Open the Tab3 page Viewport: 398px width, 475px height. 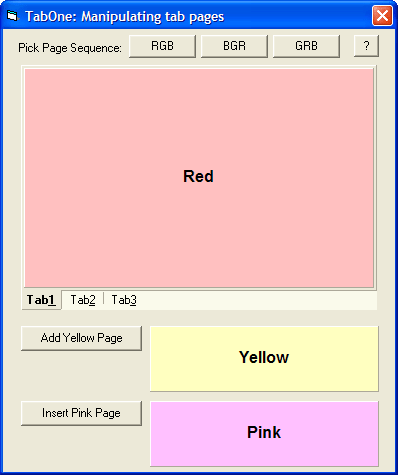pos(124,300)
